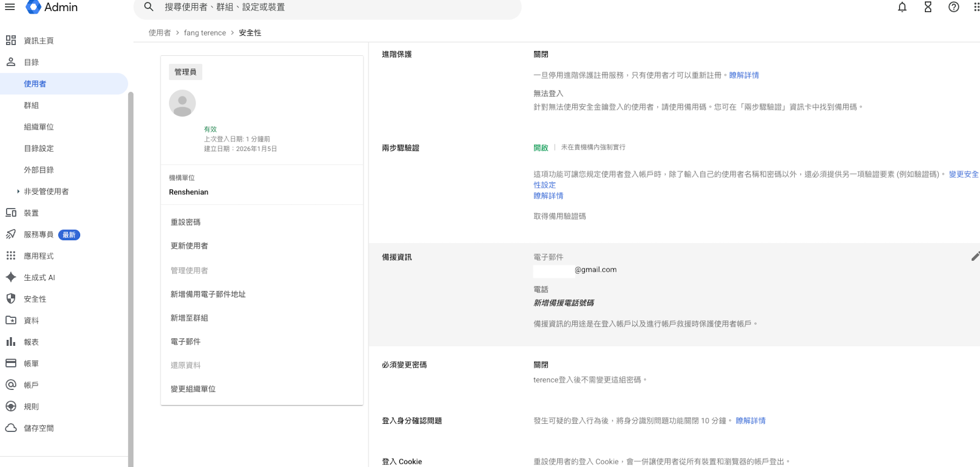The height and width of the screenshot is (467, 980).
Task: Expand the 非受管使用者 tree item
Action: tap(18, 192)
